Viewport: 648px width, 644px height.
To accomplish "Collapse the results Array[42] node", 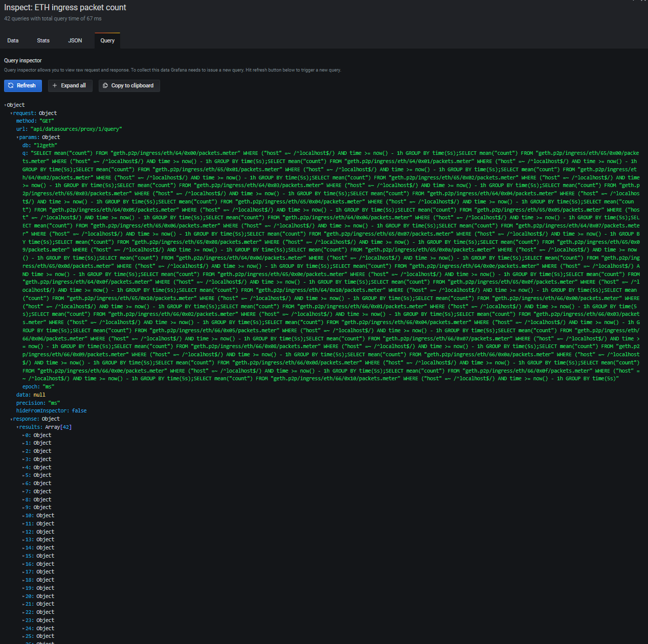I will coord(17,427).
